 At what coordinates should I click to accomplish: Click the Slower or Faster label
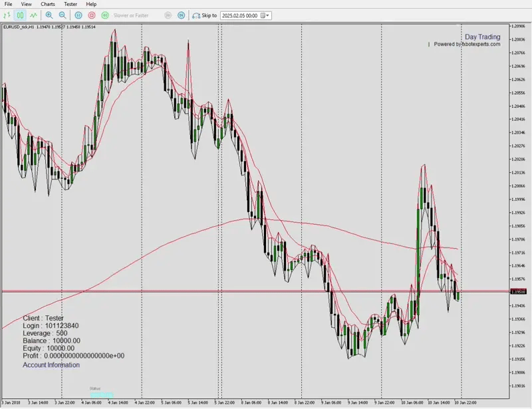131,15
